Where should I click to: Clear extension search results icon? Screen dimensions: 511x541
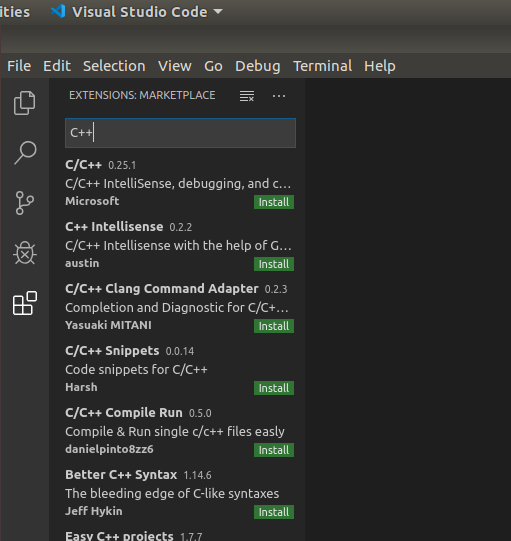(247, 96)
